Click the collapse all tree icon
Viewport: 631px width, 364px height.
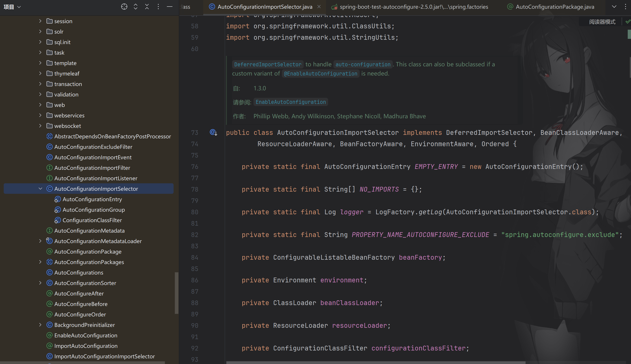click(147, 7)
